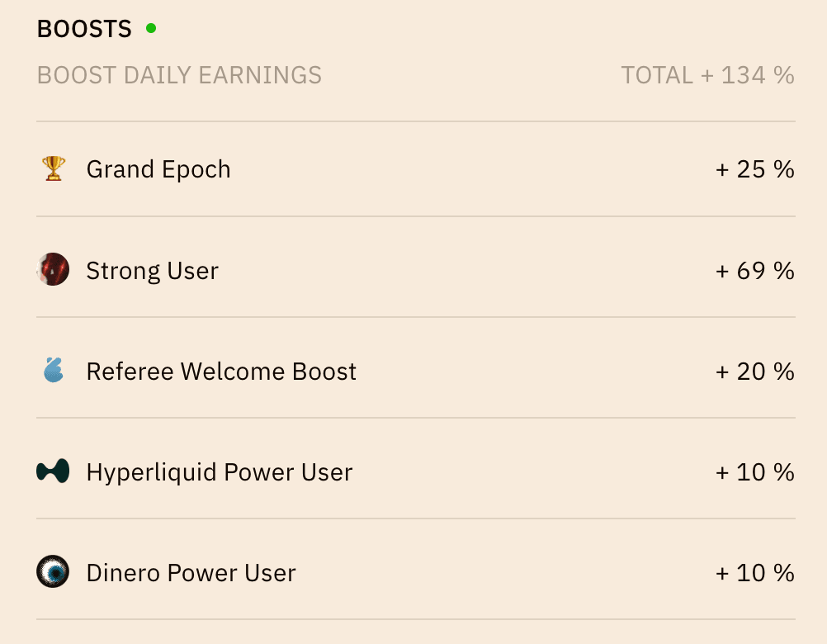
Task: Expand the Referee Welcome Boost row
Action: click(x=413, y=371)
